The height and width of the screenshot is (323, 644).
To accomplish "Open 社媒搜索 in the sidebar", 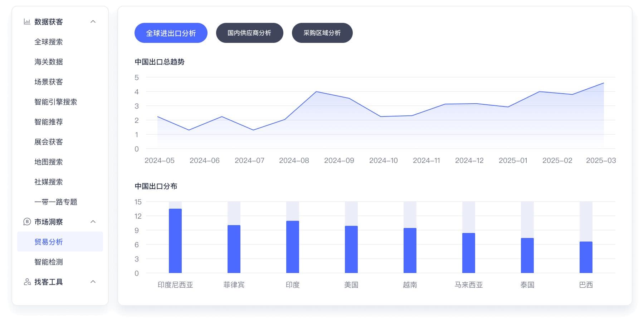I will [x=49, y=182].
